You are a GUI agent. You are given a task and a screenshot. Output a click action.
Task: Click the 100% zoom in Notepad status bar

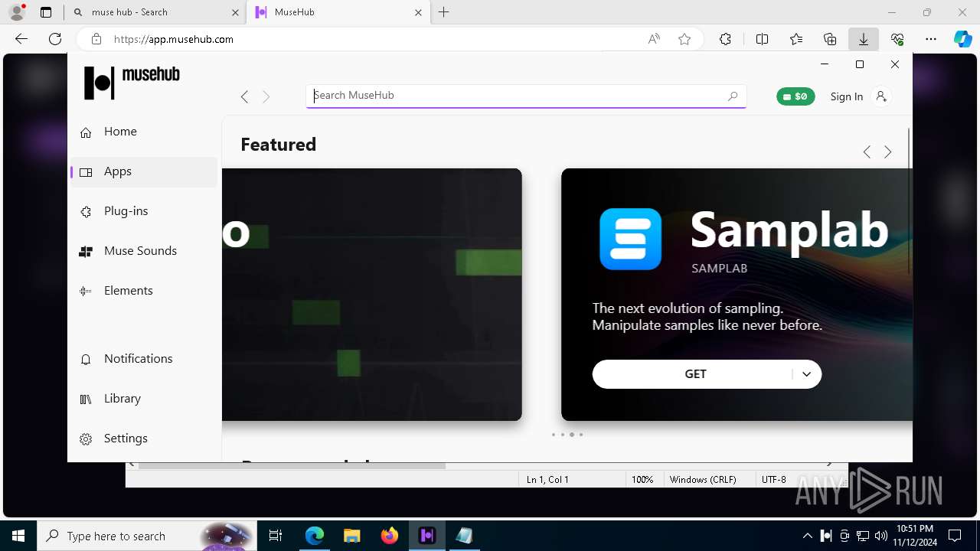click(642, 480)
